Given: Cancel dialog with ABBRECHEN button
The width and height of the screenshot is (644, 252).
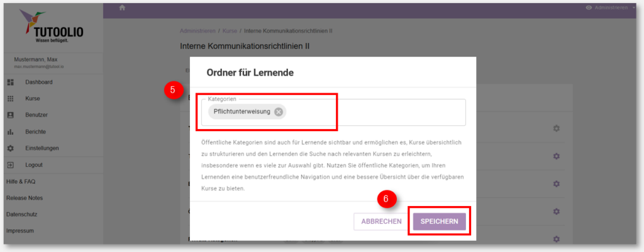Looking at the screenshot, I should click(381, 222).
